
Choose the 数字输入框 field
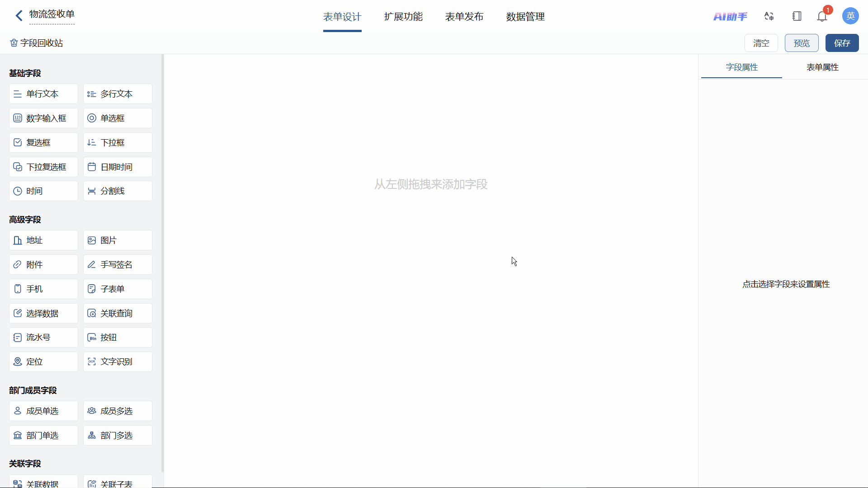pyautogui.click(x=43, y=118)
